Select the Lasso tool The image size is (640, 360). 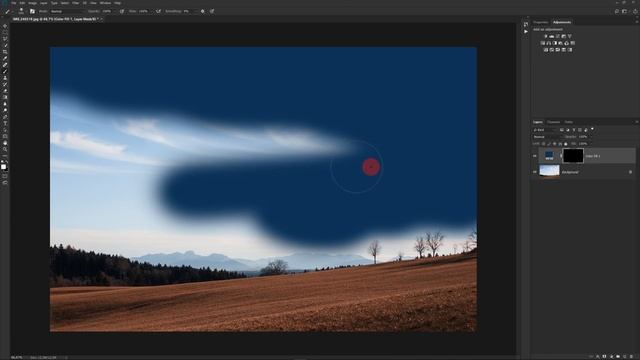[x=5, y=39]
